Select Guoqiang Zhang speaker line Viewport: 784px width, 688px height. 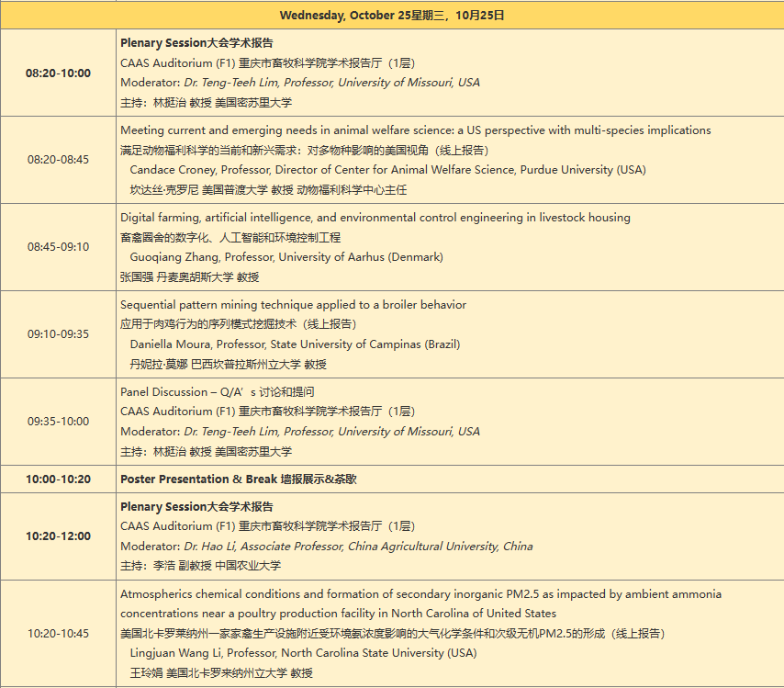click(286, 257)
